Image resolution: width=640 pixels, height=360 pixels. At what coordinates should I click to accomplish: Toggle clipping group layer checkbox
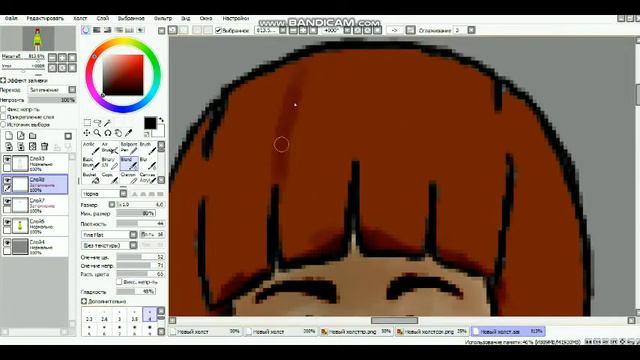(x=3, y=117)
